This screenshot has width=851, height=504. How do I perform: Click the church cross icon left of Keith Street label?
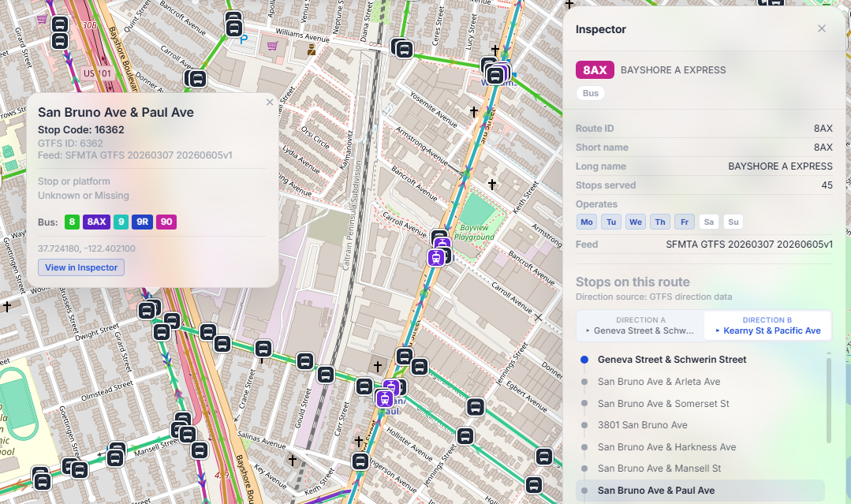(x=491, y=185)
